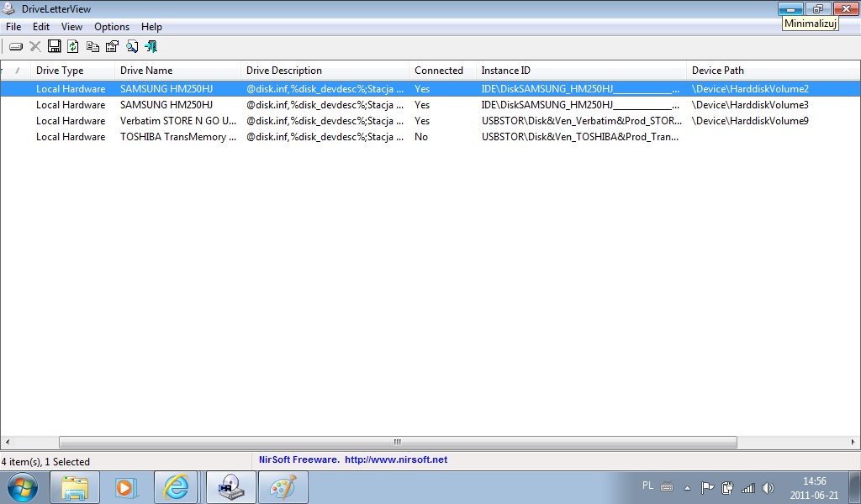Open Windows Explorer from the taskbar
This screenshot has height=504, width=861.
tap(75, 487)
